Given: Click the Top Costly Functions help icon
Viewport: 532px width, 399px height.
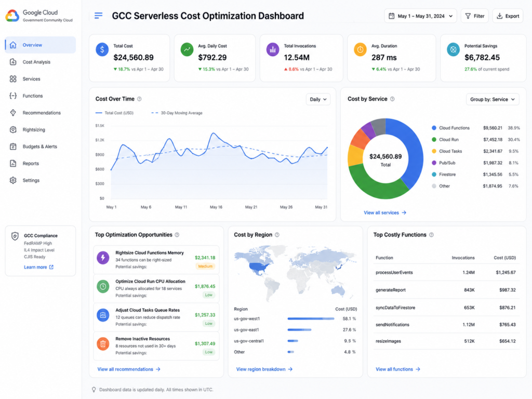Looking at the screenshot, I should click(x=431, y=235).
